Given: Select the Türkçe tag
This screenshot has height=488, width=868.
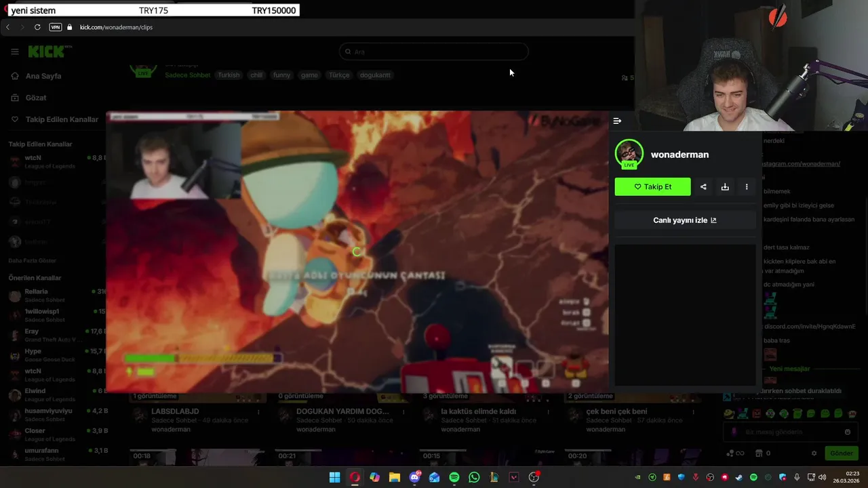Looking at the screenshot, I should coord(339,75).
